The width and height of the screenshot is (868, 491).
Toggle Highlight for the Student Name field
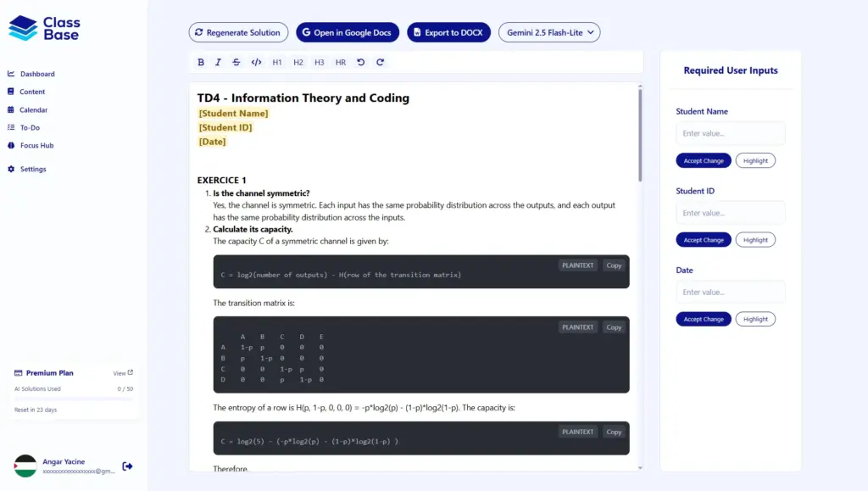click(755, 160)
